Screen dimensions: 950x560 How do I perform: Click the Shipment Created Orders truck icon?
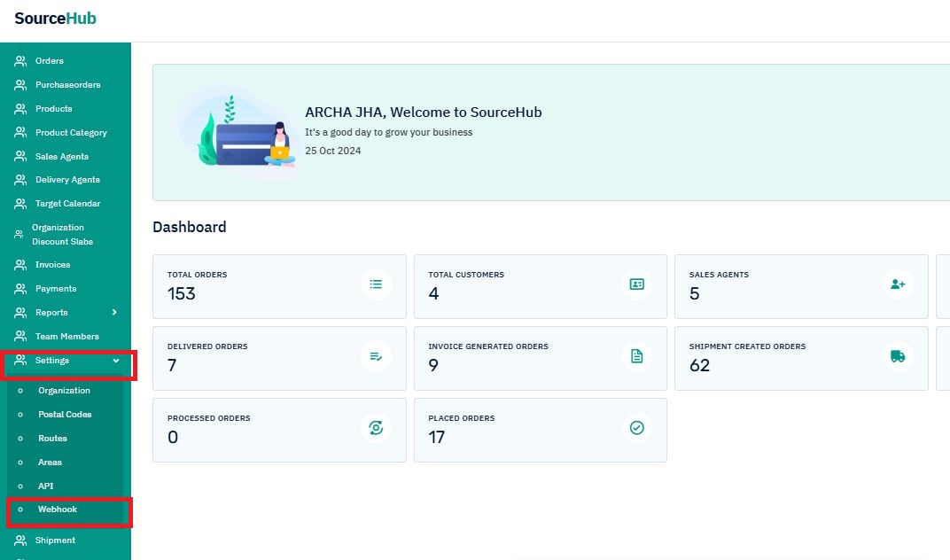click(x=898, y=356)
